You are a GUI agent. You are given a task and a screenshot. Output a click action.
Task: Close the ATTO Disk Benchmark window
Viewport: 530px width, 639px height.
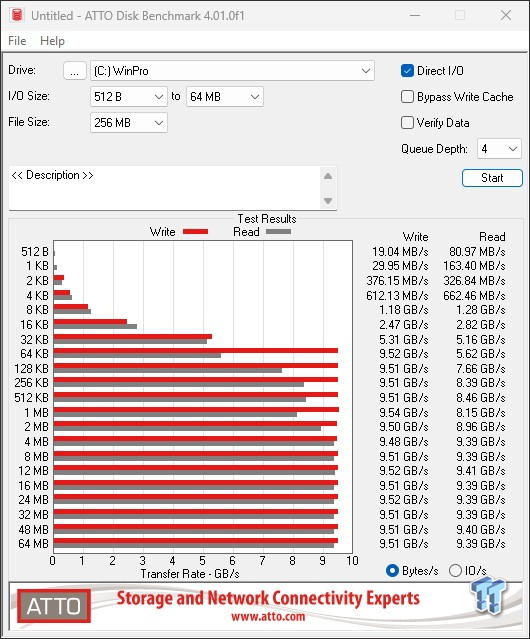click(x=506, y=15)
